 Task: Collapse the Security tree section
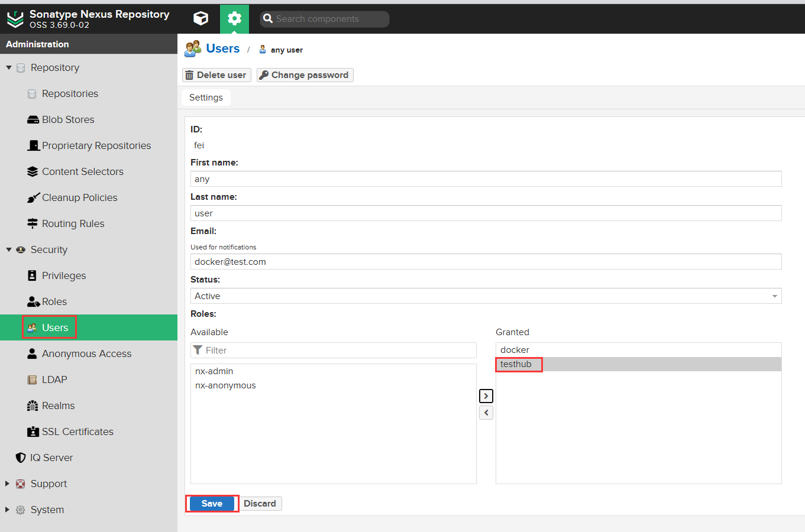pyautogui.click(x=9, y=249)
